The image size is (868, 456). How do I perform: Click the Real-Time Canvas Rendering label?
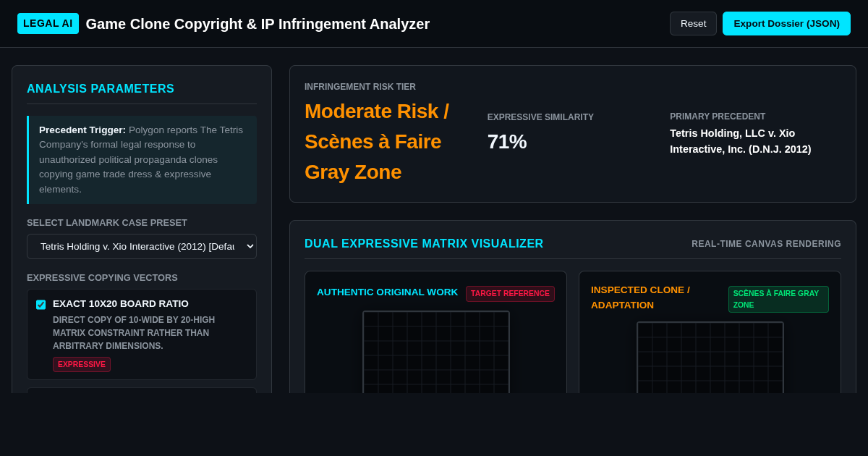(x=766, y=244)
